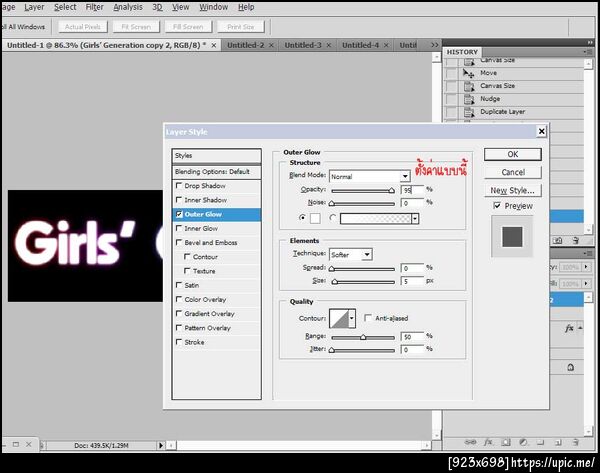This screenshot has width=600, height=473.
Task: Select the Nudge state icon in History
Action: tap(469, 99)
